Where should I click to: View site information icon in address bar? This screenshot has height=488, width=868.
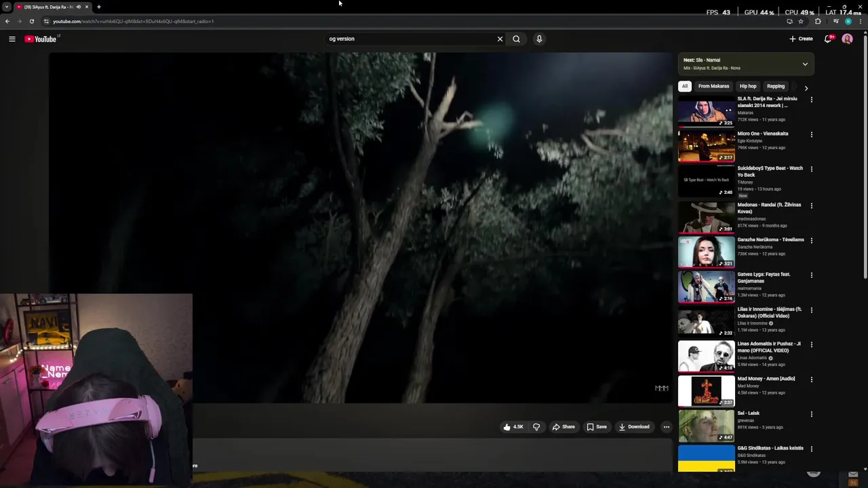click(x=46, y=21)
